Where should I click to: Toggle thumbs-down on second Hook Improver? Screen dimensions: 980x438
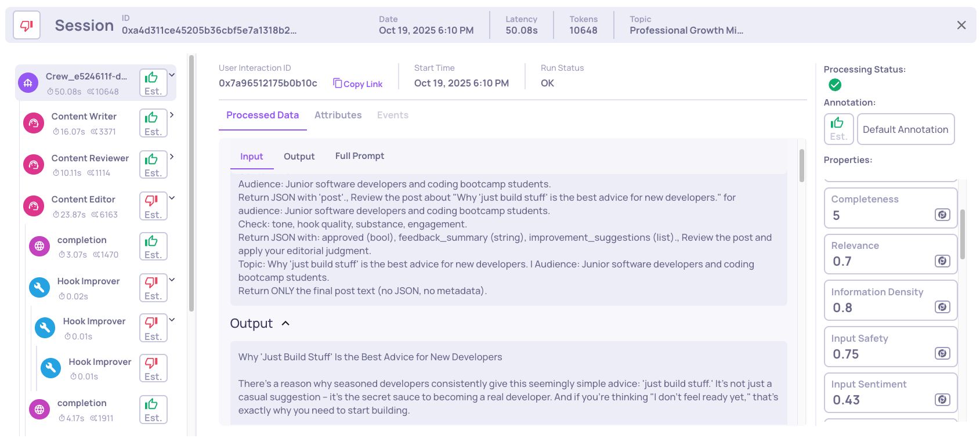point(153,328)
